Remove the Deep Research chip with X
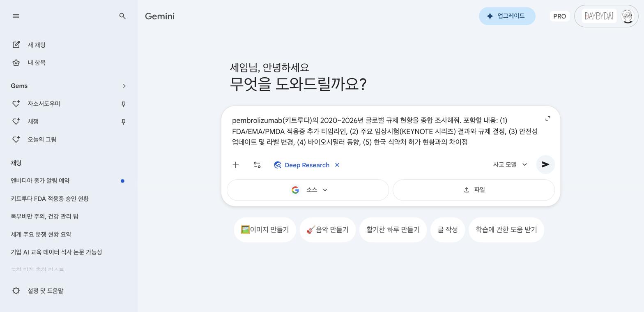 click(337, 165)
